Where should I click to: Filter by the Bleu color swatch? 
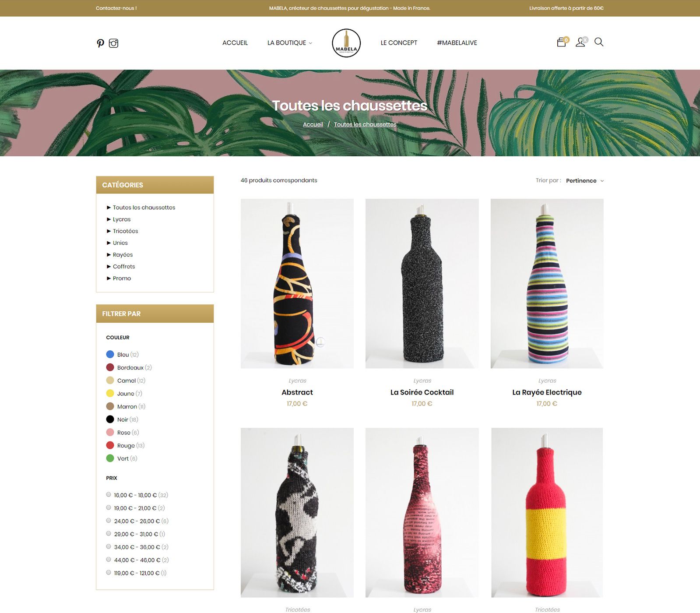pos(110,354)
